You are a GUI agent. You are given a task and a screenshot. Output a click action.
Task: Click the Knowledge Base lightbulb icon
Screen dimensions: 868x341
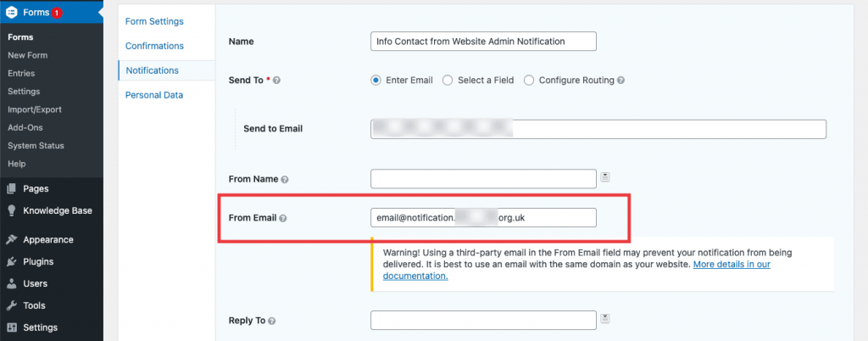(x=11, y=211)
